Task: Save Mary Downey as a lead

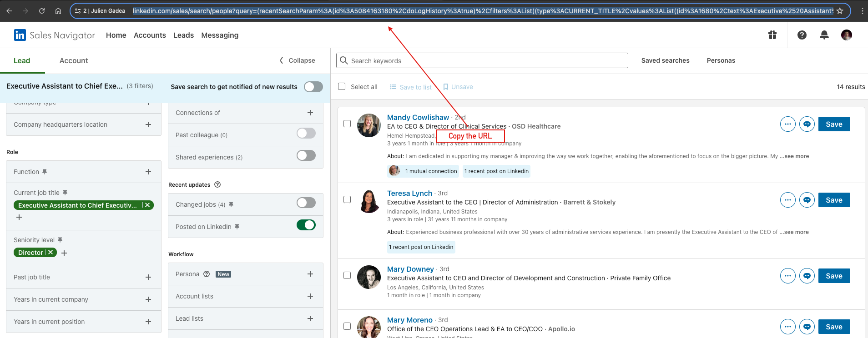Action: click(833, 276)
